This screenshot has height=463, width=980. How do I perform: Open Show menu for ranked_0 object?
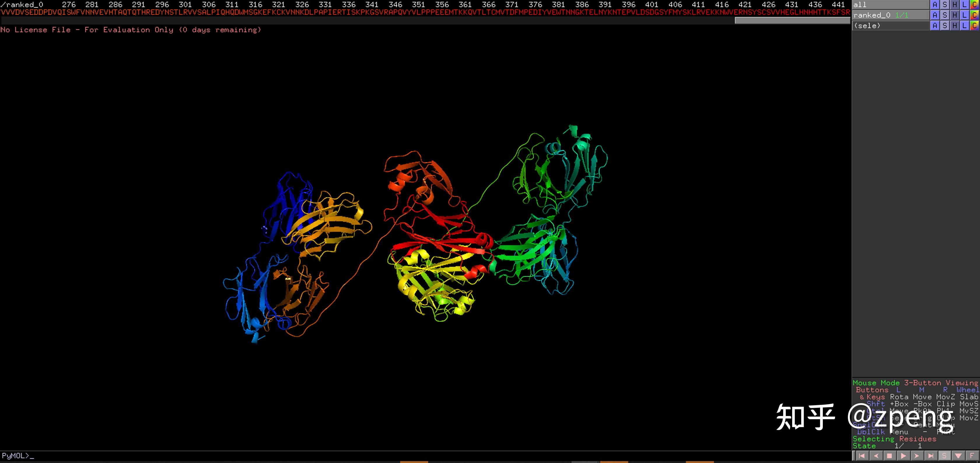click(x=945, y=15)
